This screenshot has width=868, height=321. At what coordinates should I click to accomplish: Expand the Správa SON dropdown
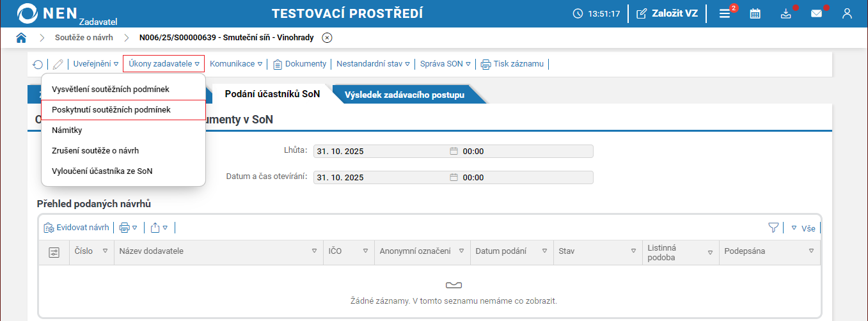[445, 64]
